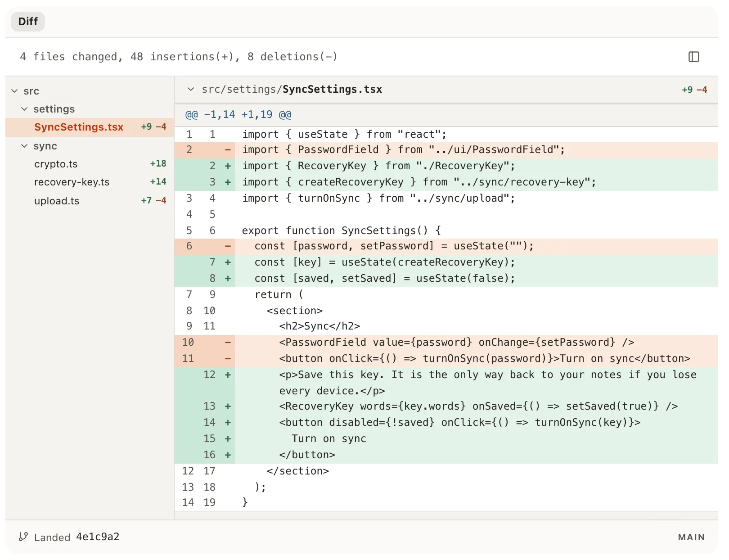Click the branch icon beside Landed
This screenshot has height=560, width=729.
click(x=23, y=537)
